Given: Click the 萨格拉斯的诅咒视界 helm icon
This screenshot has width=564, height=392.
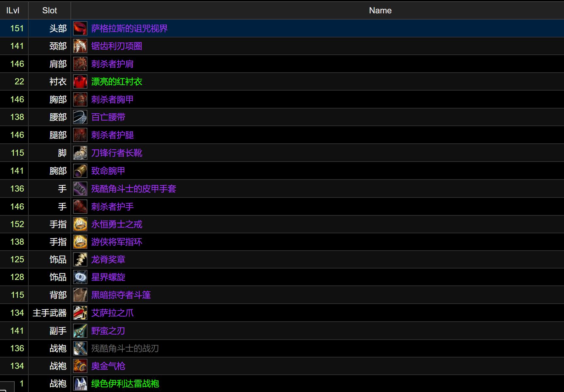Looking at the screenshot, I should pos(80,28).
